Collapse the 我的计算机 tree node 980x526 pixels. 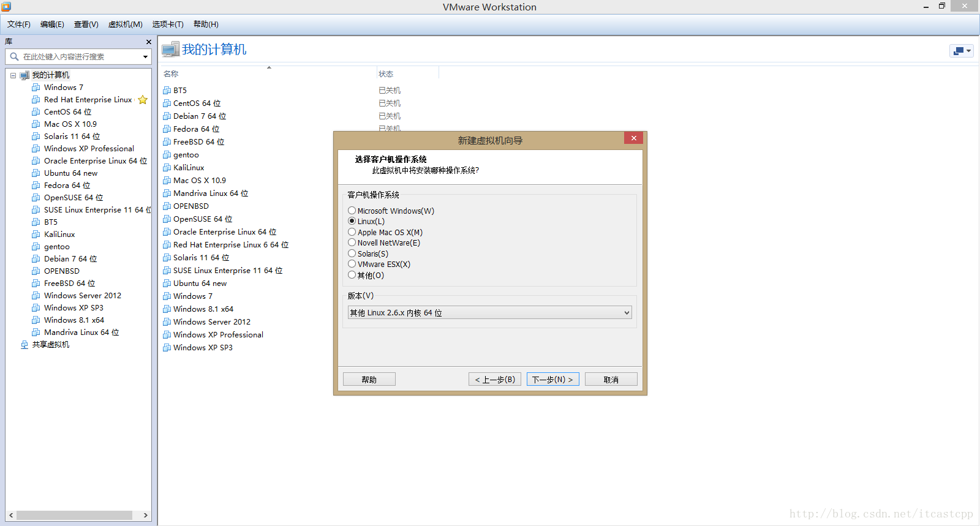click(x=13, y=75)
